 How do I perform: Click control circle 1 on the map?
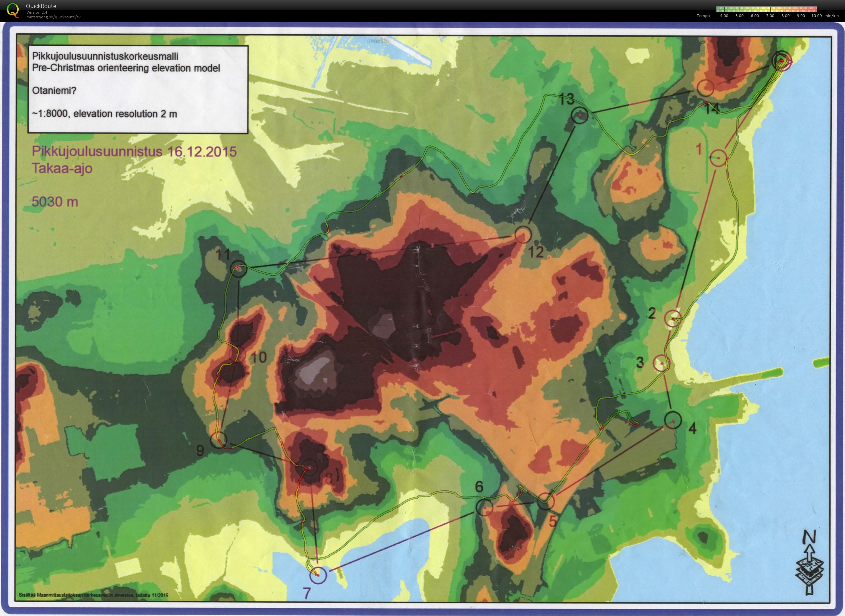(718, 158)
